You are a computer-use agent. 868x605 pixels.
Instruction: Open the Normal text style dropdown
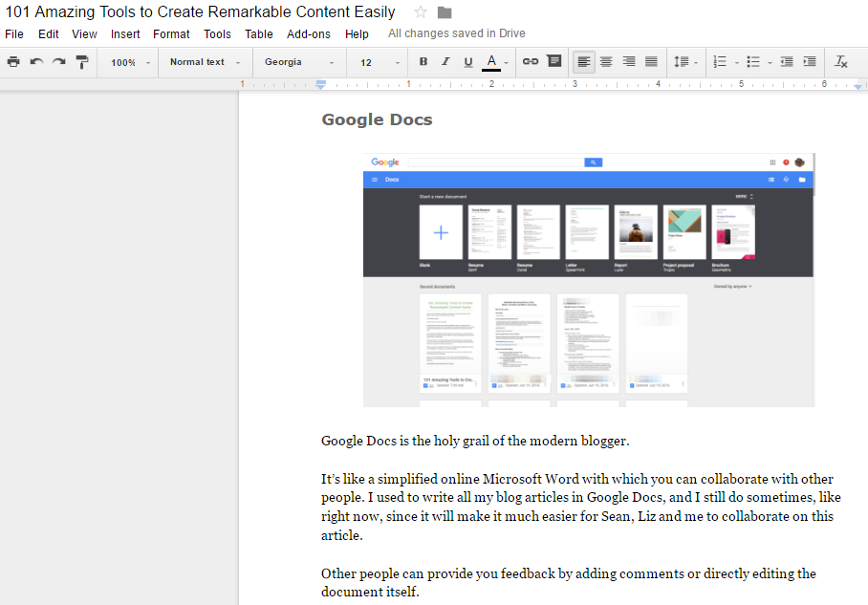(x=205, y=62)
